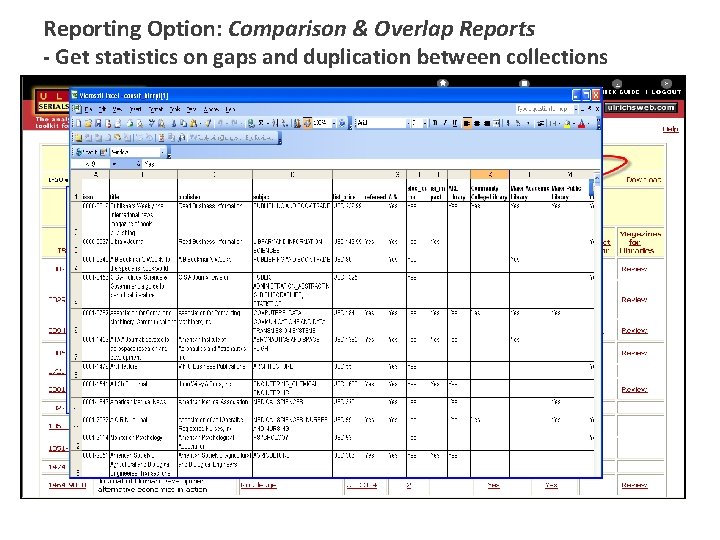The height and width of the screenshot is (540, 720).
Task: Open the Font Color red A swatch
Action: pos(581,123)
